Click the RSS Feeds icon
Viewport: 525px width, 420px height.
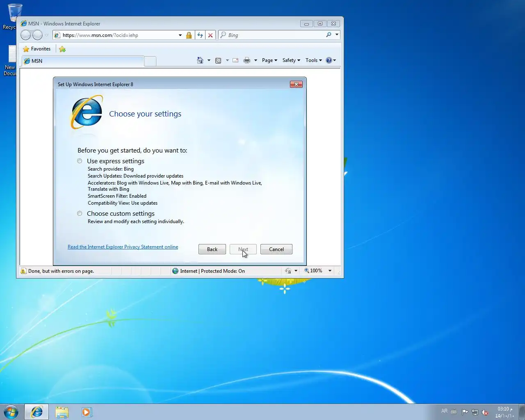pos(218,60)
